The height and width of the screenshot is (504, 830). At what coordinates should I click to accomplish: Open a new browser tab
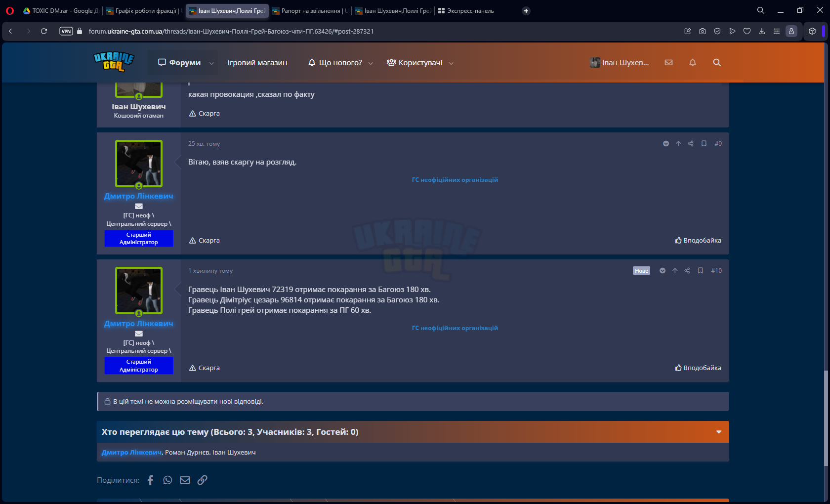pos(526,11)
